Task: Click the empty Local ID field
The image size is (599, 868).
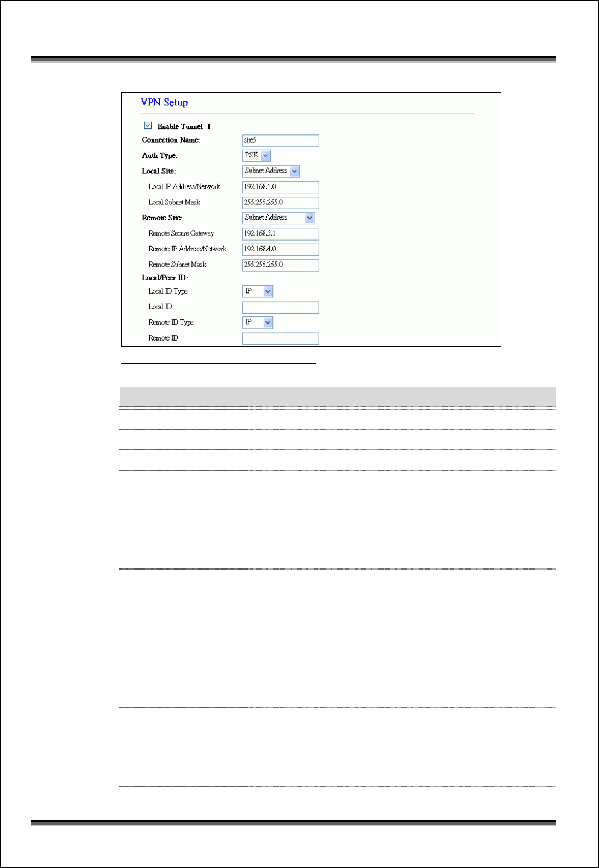Action: pyautogui.click(x=281, y=307)
